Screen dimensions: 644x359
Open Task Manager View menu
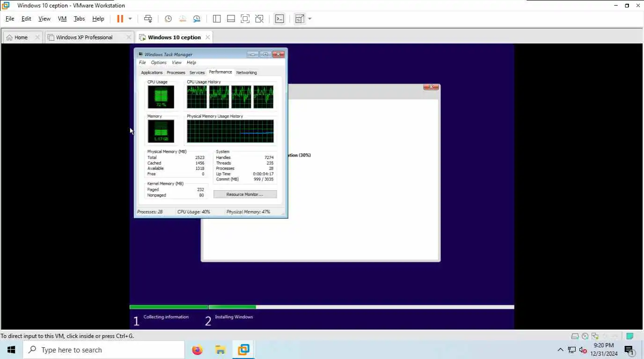pos(176,63)
